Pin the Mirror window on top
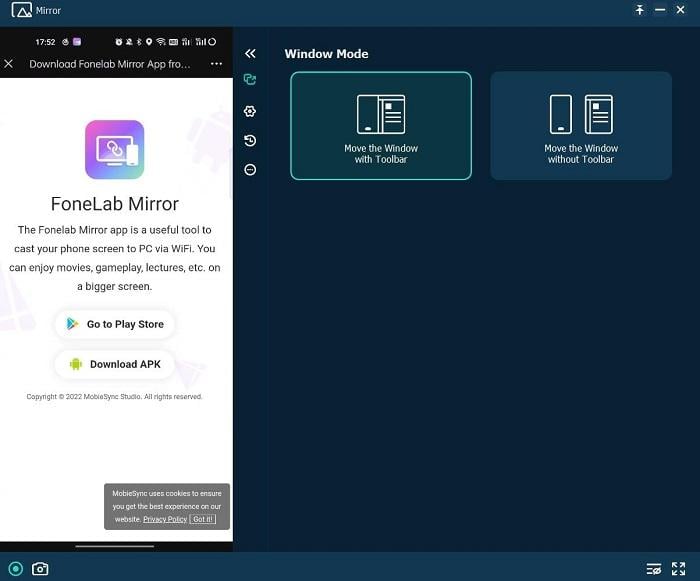Viewport: 700px width, 581px height. click(640, 10)
